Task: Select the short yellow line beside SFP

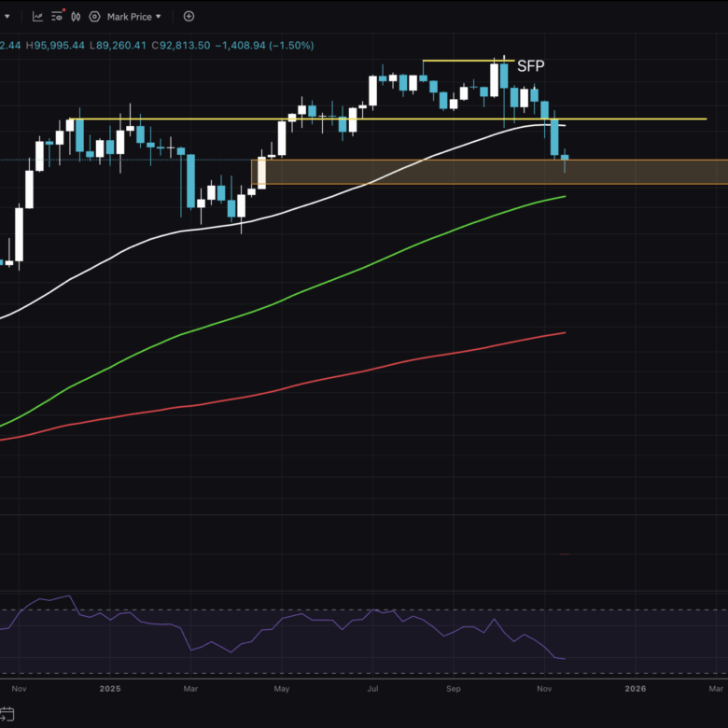Action: (457, 61)
